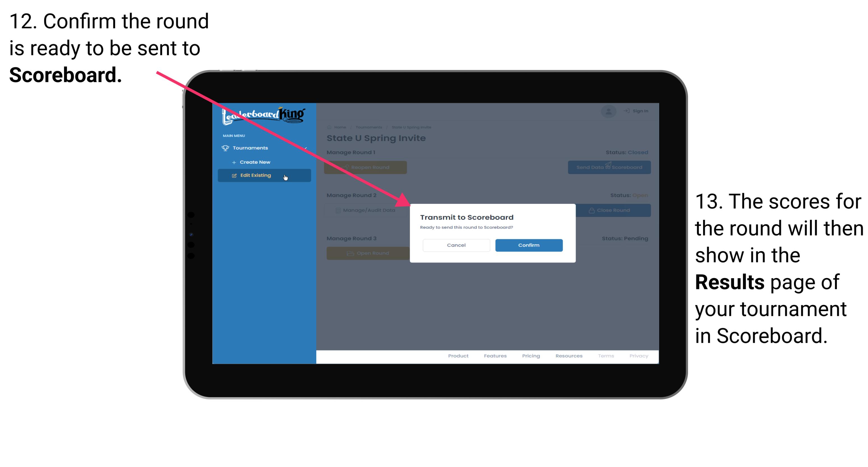The height and width of the screenshot is (467, 868).
Task: Click Confirm to transmit to Scoreboard
Action: tap(528, 245)
